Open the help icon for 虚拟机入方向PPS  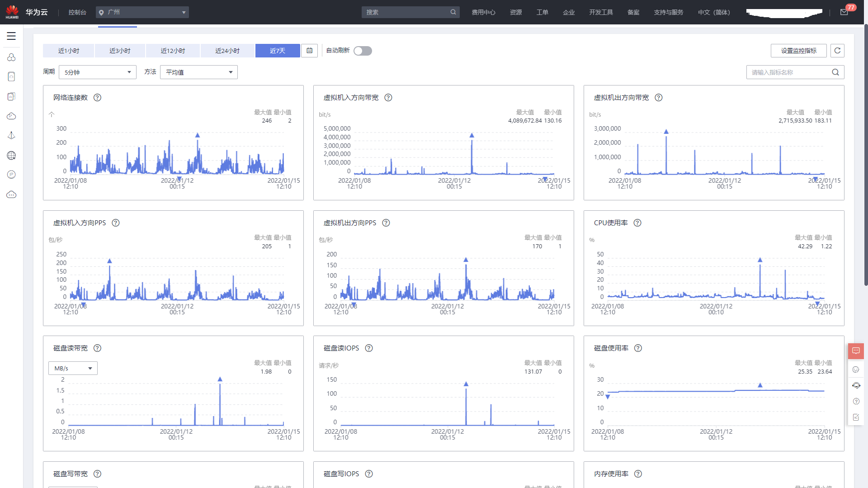tap(115, 223)
